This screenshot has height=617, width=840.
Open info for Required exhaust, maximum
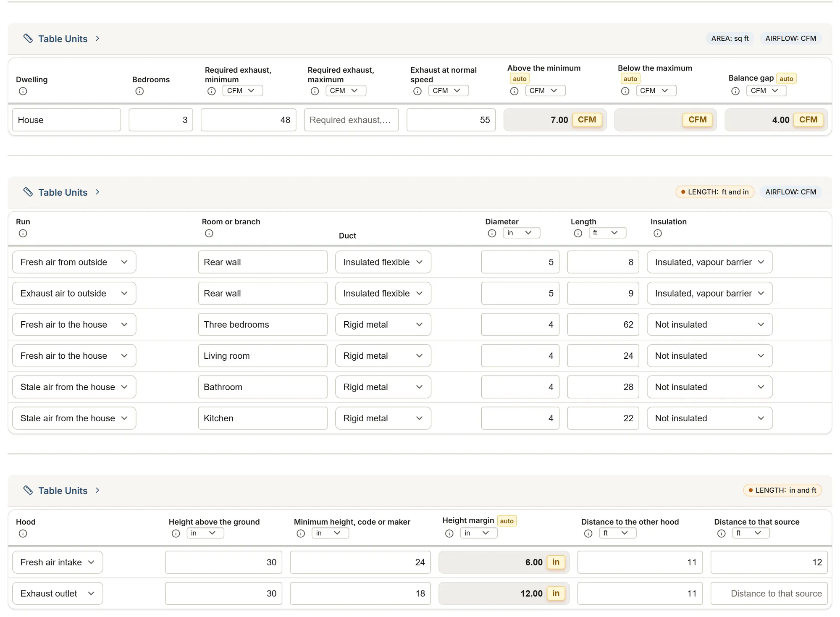[x=315, y=91]
